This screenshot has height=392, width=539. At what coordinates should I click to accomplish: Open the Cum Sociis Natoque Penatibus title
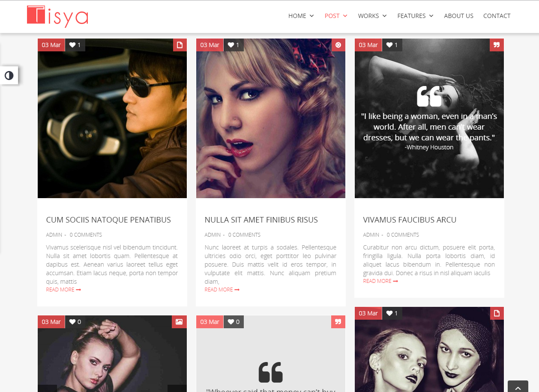pos(108,220)
